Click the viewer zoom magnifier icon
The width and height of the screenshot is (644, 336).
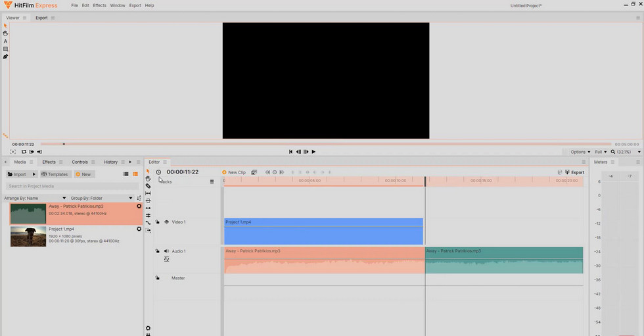(612, 152)
